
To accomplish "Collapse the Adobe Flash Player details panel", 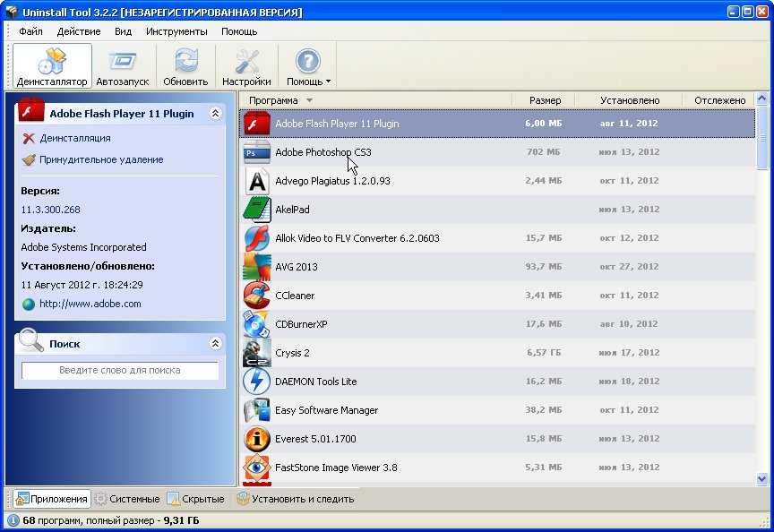I will (x=215, y=114).
